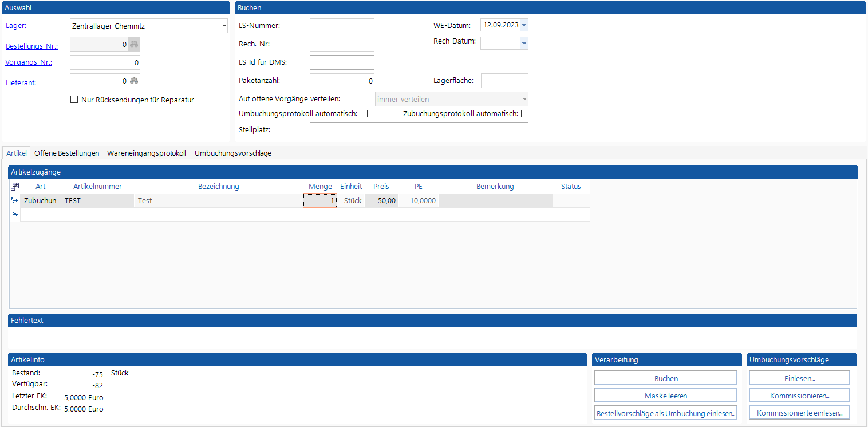The height and width of the screenshot is (427, 868).
Task: Enable Nur Rücksendungen für Reparatur checkbox
Action: coord(74,100)
